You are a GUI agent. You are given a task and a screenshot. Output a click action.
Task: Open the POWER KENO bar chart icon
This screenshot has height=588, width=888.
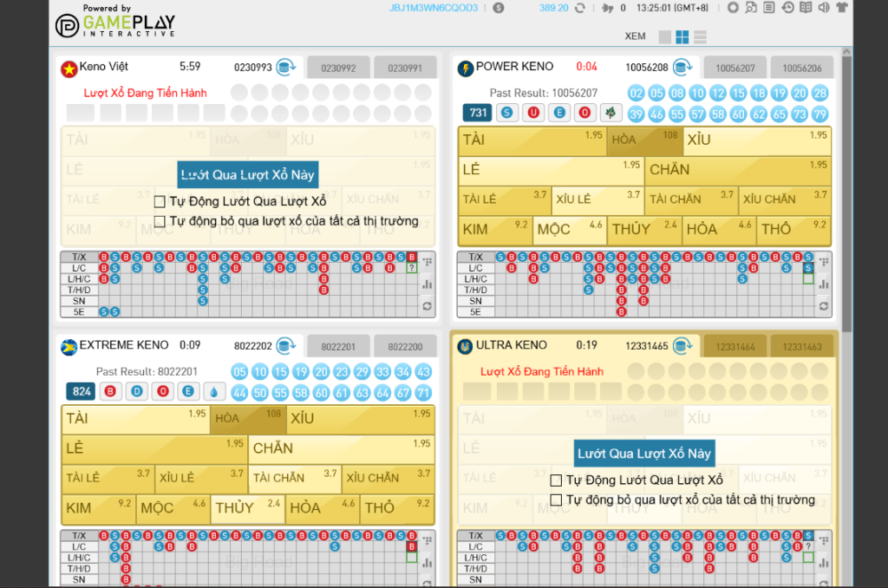(x=824, y=284)
